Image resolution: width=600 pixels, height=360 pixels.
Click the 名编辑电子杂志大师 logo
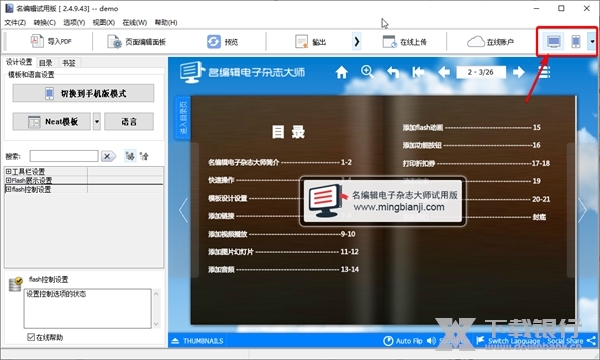pyautogui.click(x=242, y=72)
